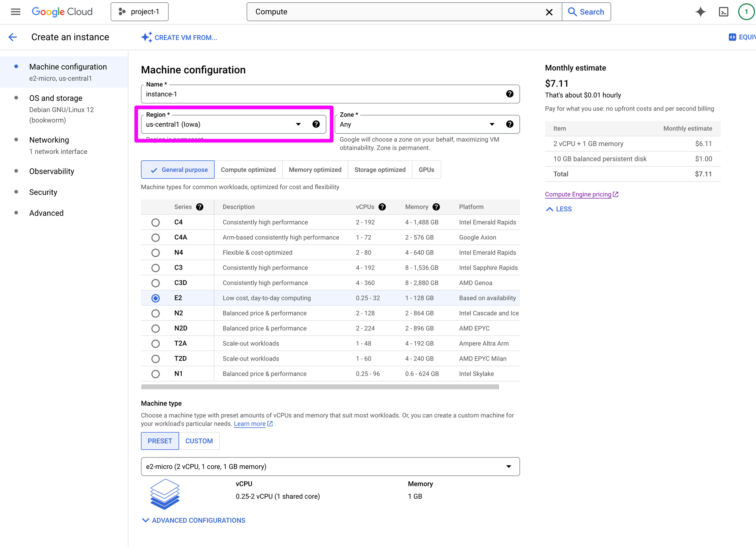Open Compute Engine pricing link

(x=578, y=194)
